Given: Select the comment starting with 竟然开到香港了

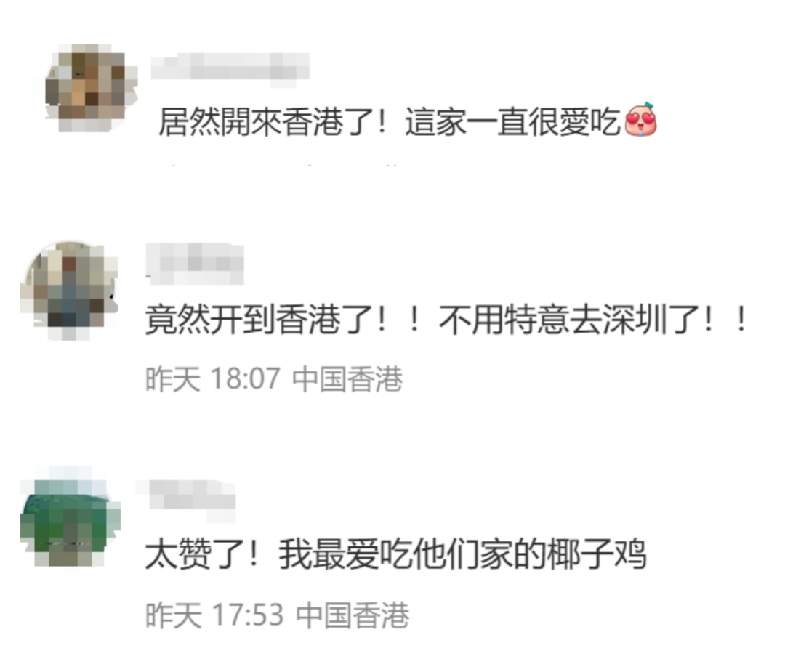Looking at the screenshot, I should point(446,319).
